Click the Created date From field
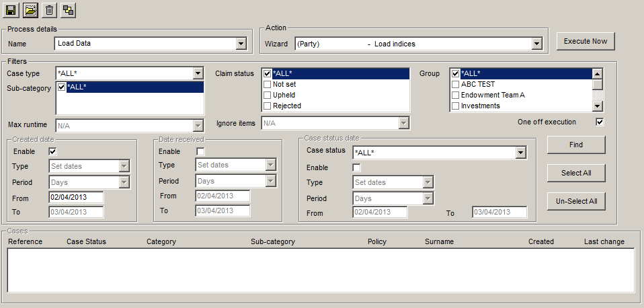This screenshot has width=644, height=308. tap(76, 197)
